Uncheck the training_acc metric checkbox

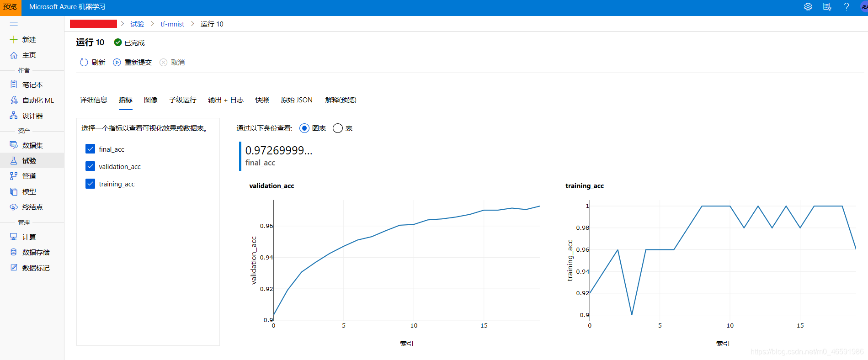(91, 184)
